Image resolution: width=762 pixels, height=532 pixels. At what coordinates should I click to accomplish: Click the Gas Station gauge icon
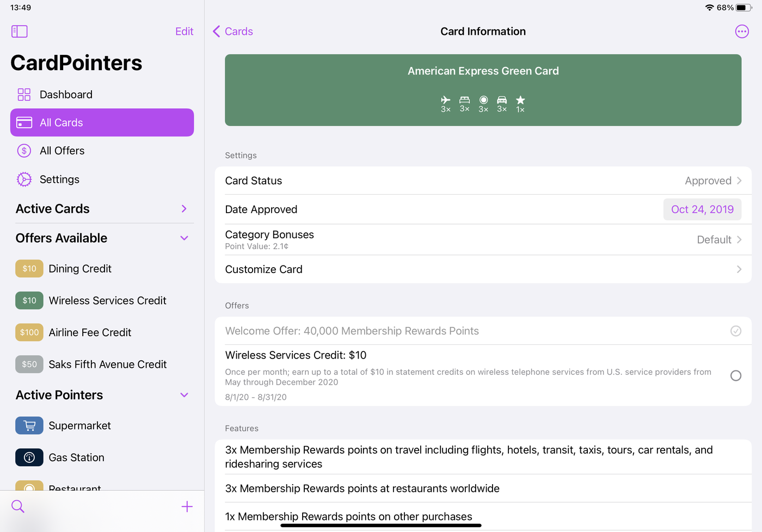(29, 457)
